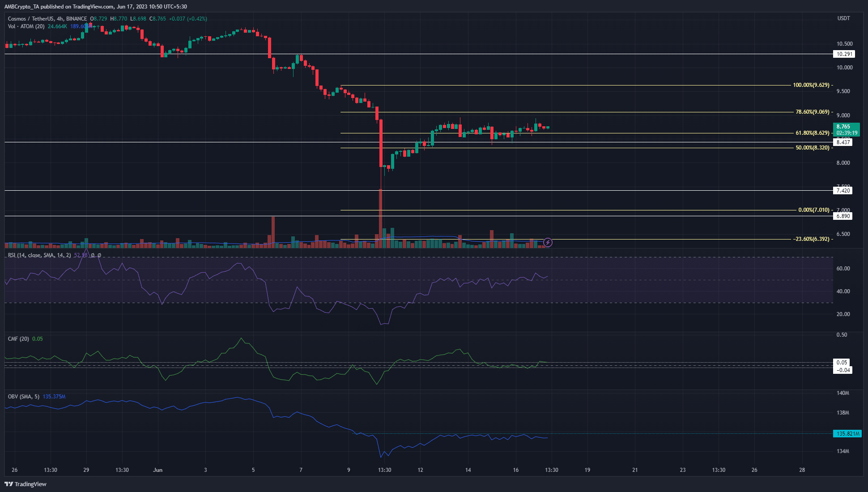Click the RSI axis value 20.00
Viewport: 868px width, 492px height.
tap(843, 314)
